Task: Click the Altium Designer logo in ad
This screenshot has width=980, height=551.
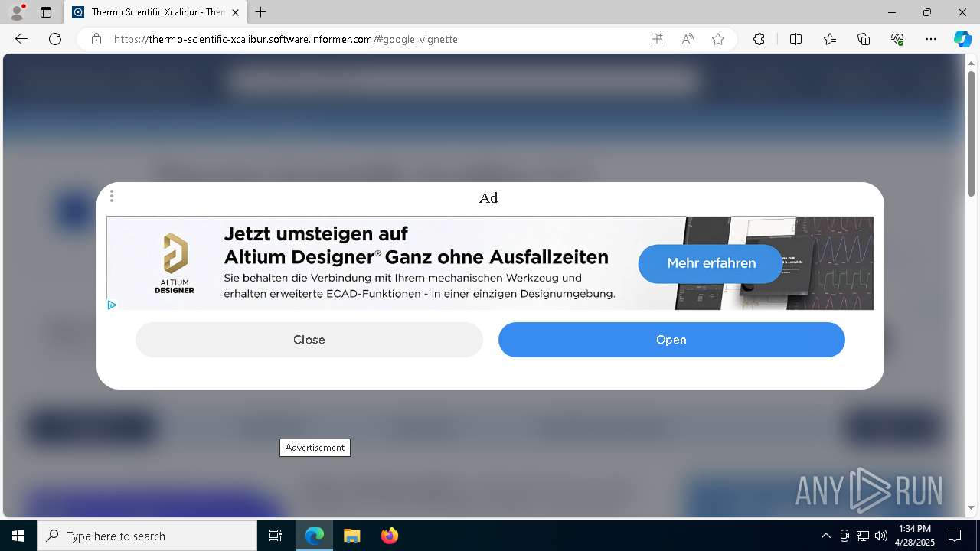Action: point(175,263)
